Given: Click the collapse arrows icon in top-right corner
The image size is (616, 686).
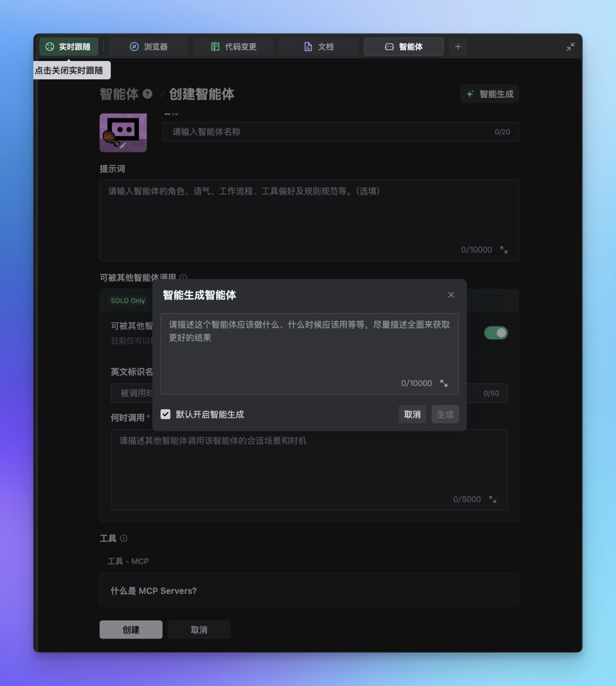Looking at the screenshot, I should (571, 47).
